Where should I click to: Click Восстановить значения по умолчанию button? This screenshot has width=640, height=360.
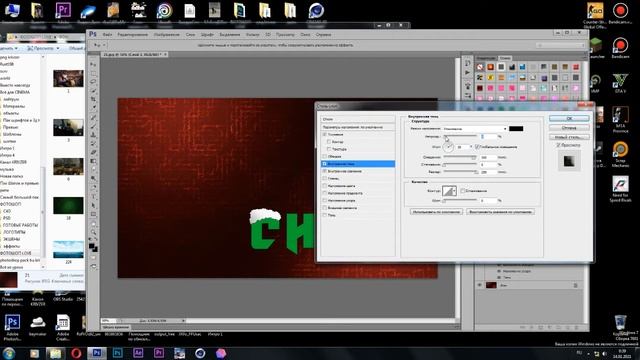pos(500,212)
